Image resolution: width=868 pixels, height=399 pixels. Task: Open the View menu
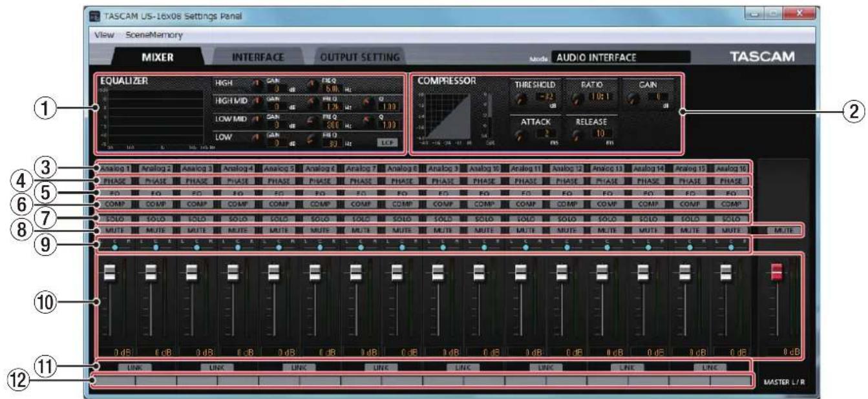[x=105, y=34]
